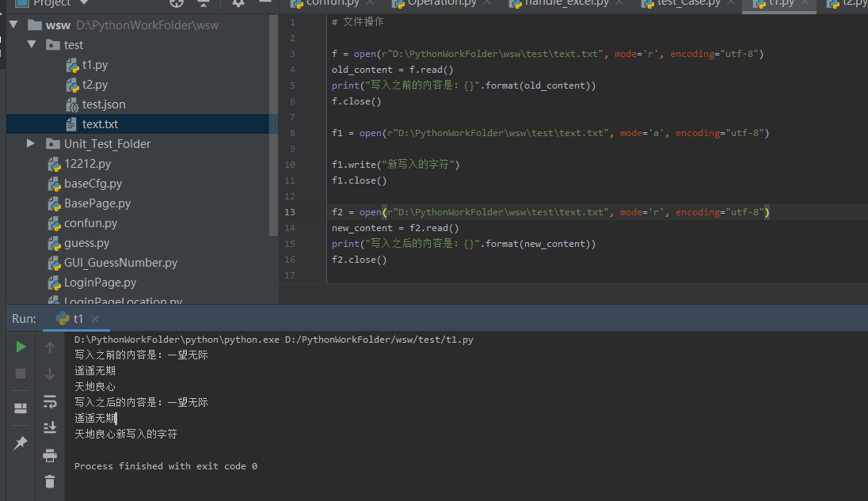The width and height of the screenshot is (868, 501).
Task: Rerun t1 with the green play button
Action: click(x=21, y=347)
